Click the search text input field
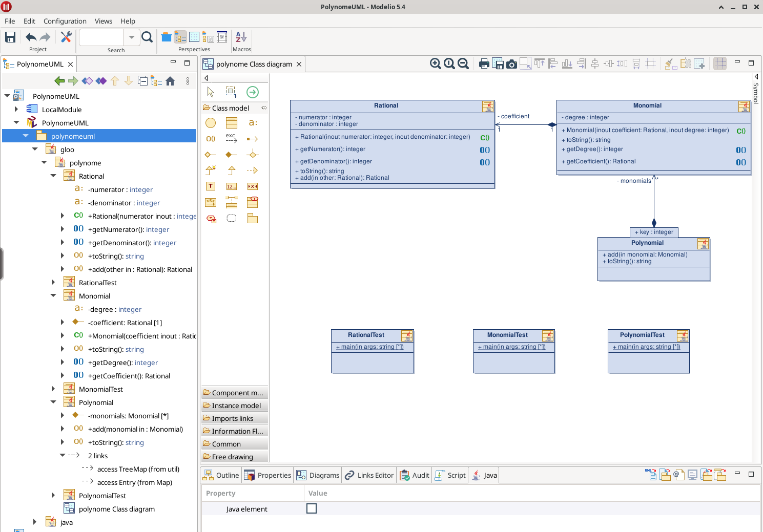Screen dimensions: 763x532 (x=101, y=37)
